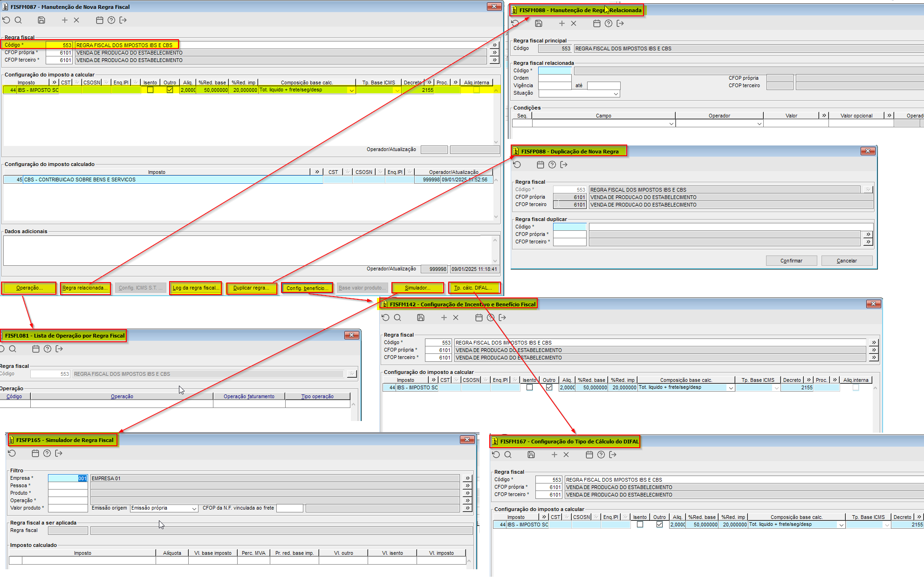Click the help question-mark icon in FISFM087 toolbar

pos(111,20)
